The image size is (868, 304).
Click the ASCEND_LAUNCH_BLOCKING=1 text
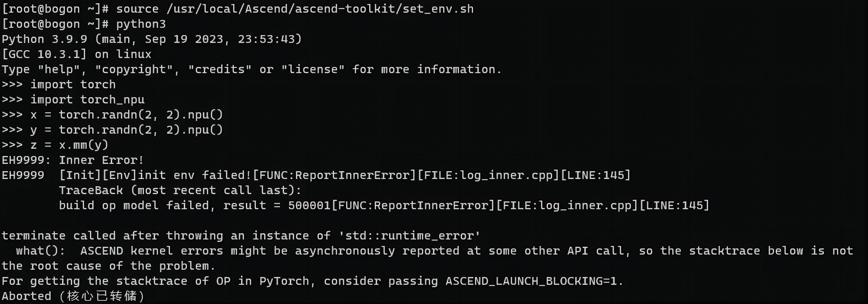pyautogui.click(x=531, y=281)
